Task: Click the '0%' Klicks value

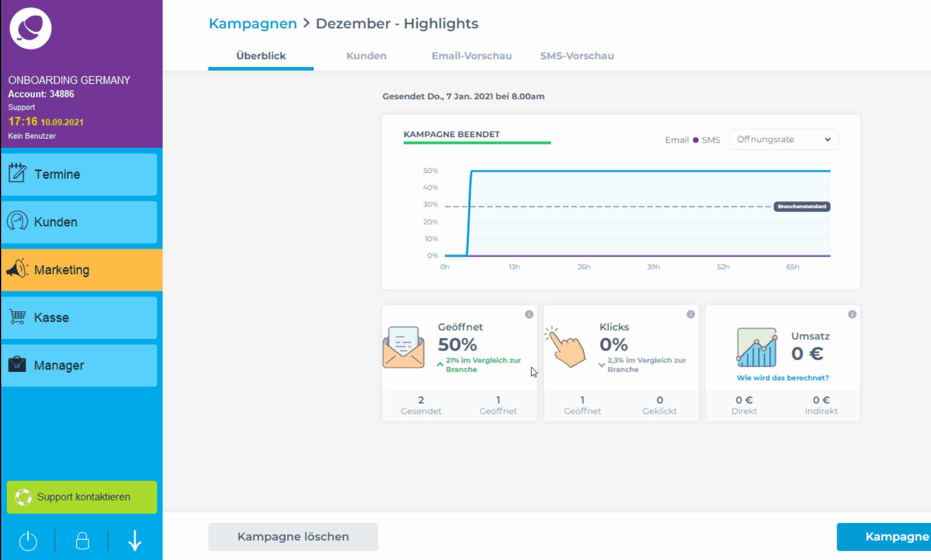Action: [x=614, y=344]
